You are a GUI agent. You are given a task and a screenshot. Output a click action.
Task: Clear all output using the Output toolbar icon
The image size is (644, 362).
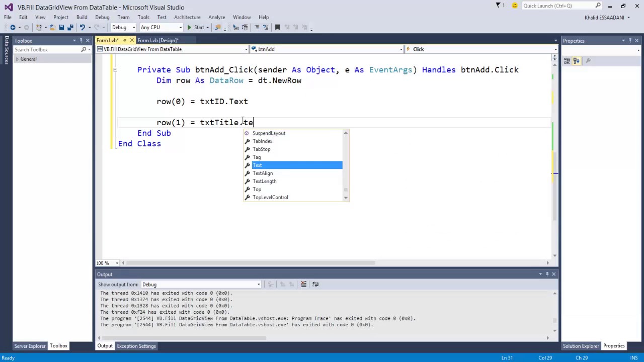pyautogui.click(x=303, y=284)
